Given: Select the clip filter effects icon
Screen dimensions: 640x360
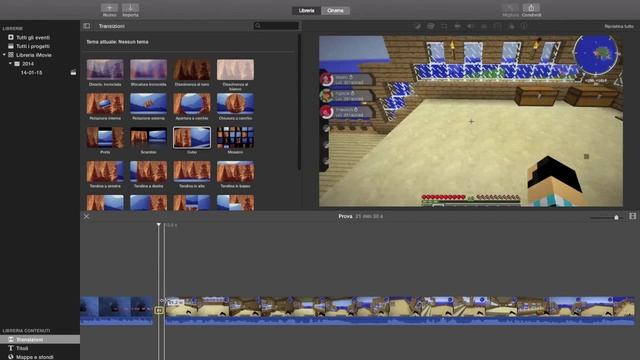Looking at the screenshot, I should pyautogui.click(x=511, y=26).
